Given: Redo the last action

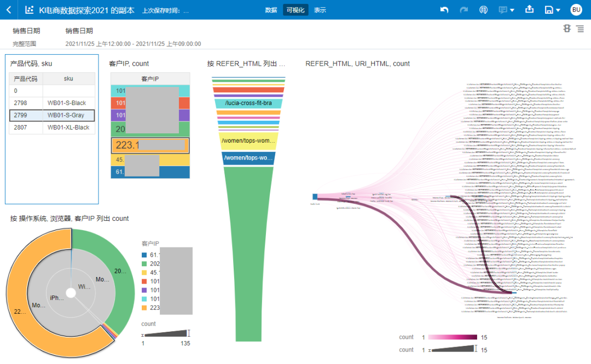Looking at the screenshot, I should point(464,10).
